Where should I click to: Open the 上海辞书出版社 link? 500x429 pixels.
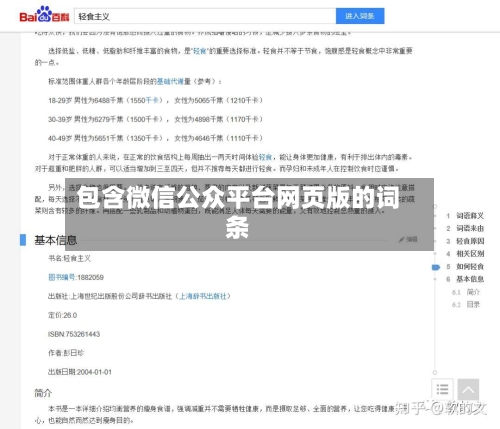(x=203, y=296)
